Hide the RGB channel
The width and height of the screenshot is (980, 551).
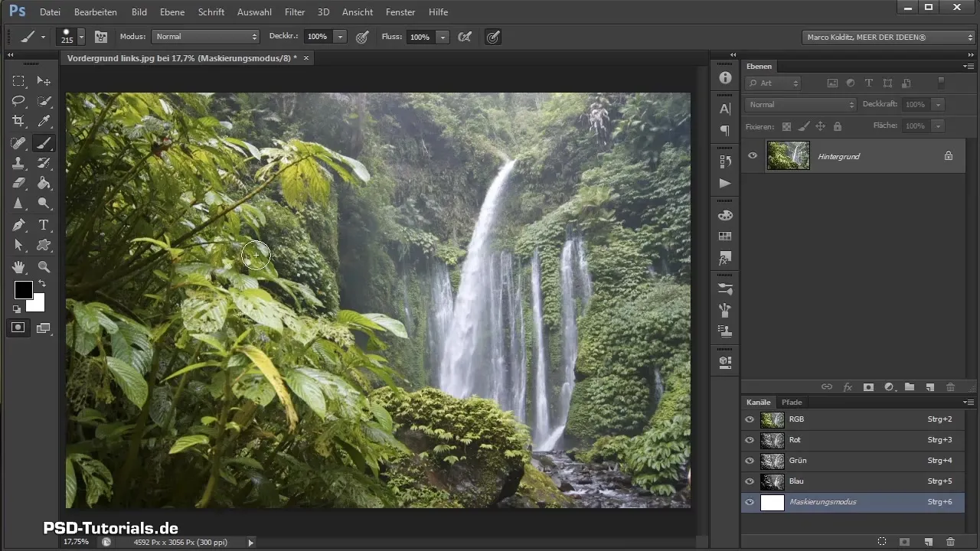click(750, 419)
